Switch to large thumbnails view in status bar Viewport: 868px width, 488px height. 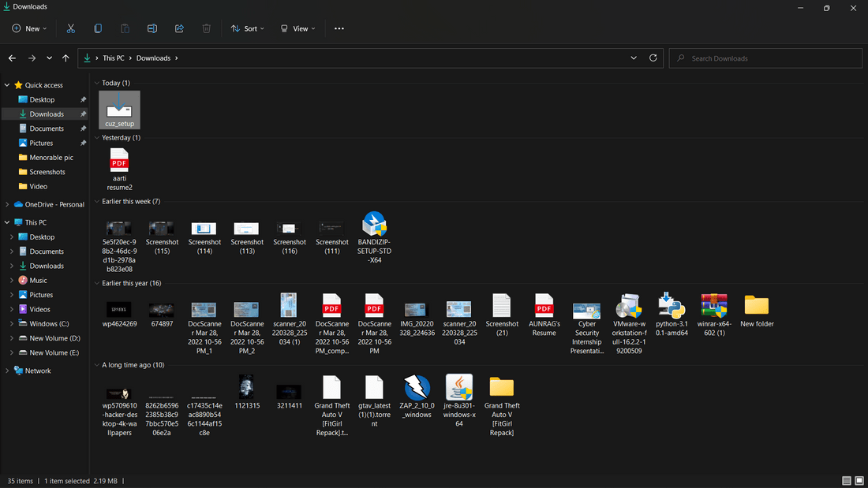[859, 481]
